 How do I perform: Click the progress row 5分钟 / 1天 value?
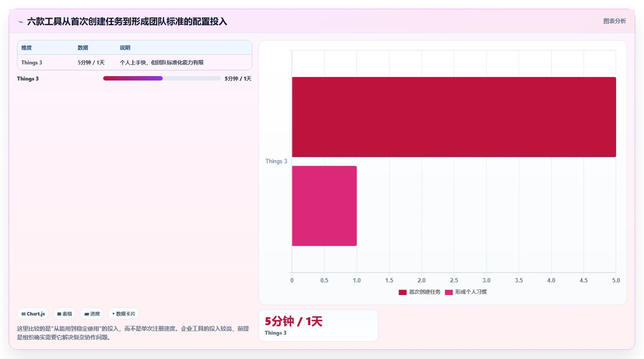(238, 79)
